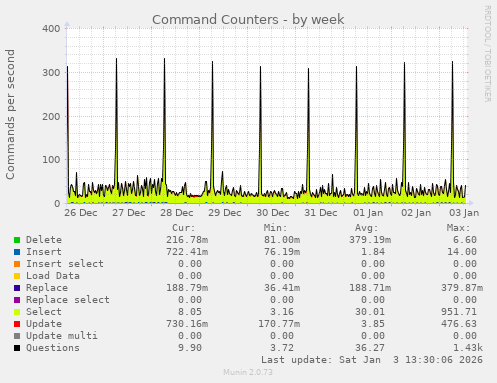Click the 27 Dec spike peak on graph

pyautogui.click(x=116, y=59)
